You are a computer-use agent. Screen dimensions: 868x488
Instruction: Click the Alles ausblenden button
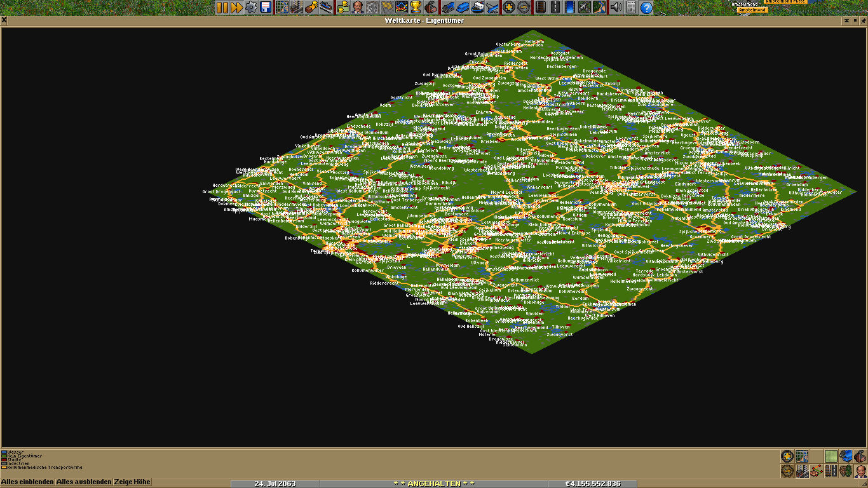point(83,482)
